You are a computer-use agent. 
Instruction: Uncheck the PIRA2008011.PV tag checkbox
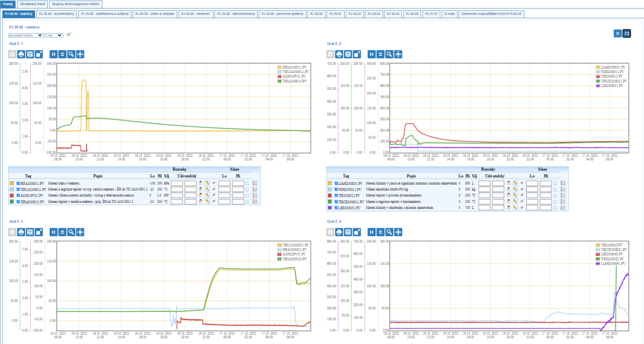18,183
